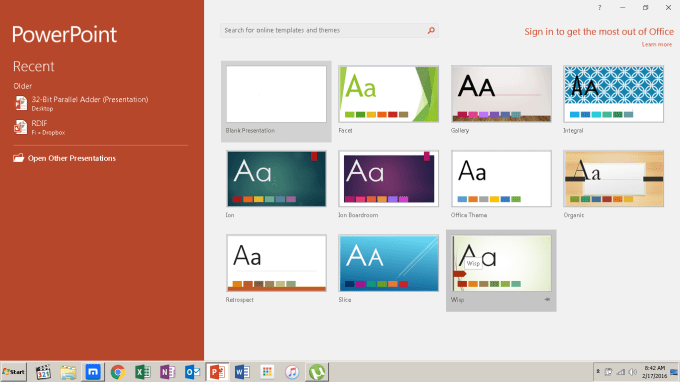This screenshot has height=382, width=680.
Task: Launch iTunes from the taskbar
Action: tap(292, 372)
